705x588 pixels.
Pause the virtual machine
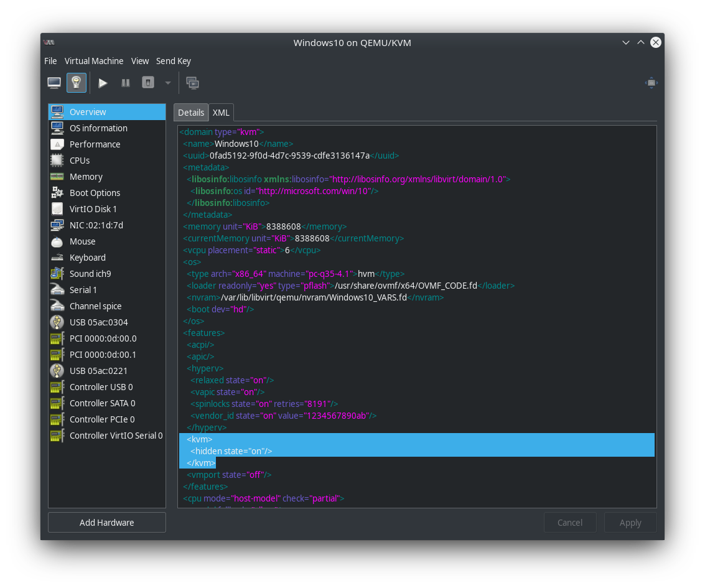click(126, 83)
